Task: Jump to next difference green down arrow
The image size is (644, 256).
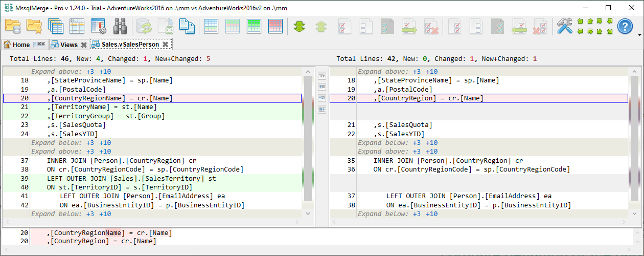Action: [300, 26]
